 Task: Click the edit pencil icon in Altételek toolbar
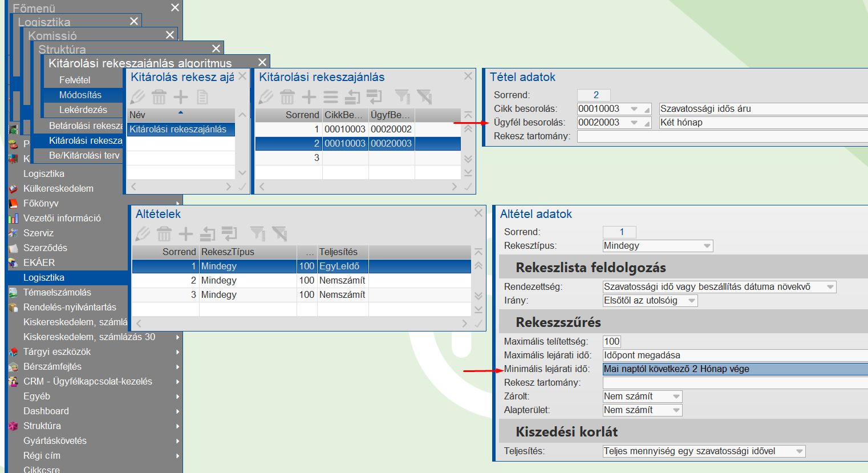coord(143,234)
